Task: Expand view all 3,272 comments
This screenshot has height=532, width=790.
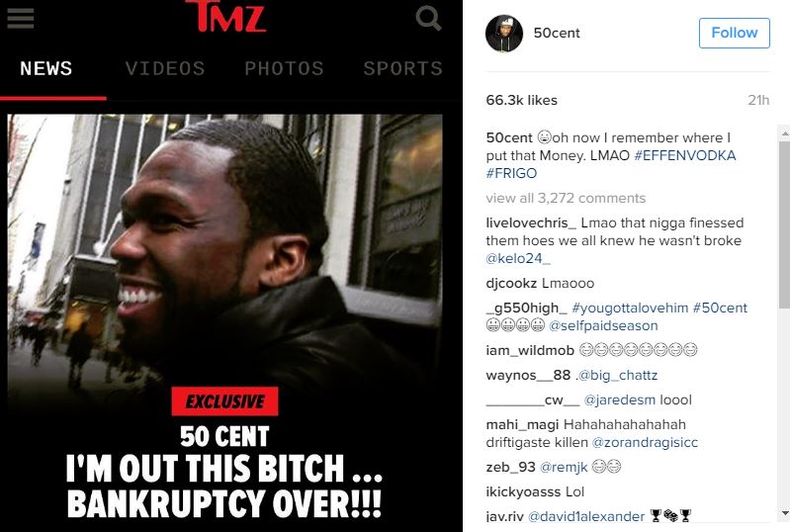Action: coord(566,198)
